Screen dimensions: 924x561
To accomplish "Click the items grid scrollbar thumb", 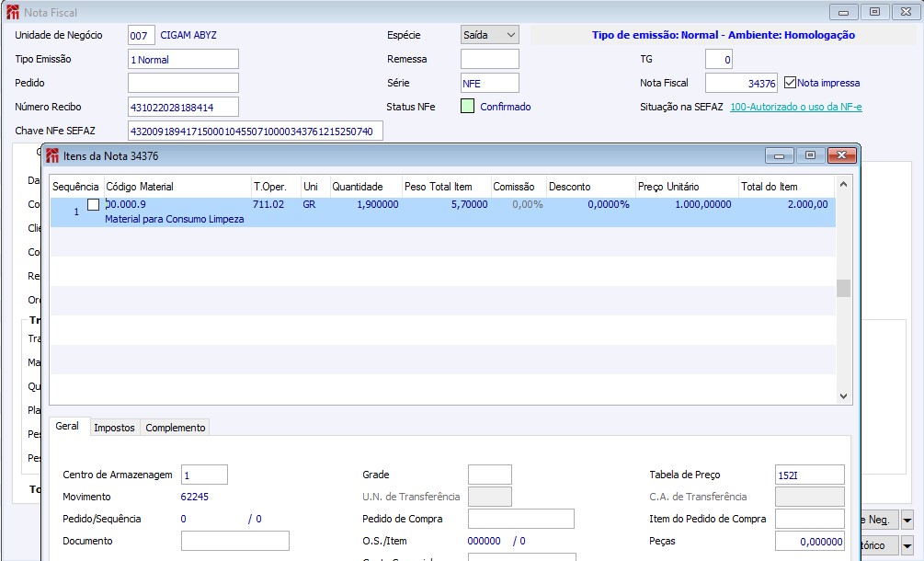I will coord(843,288).
